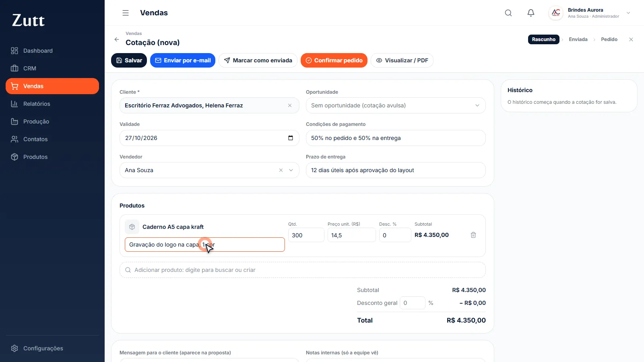Select the Rascunho status step
644x362 pixels.
click(543, 39)
